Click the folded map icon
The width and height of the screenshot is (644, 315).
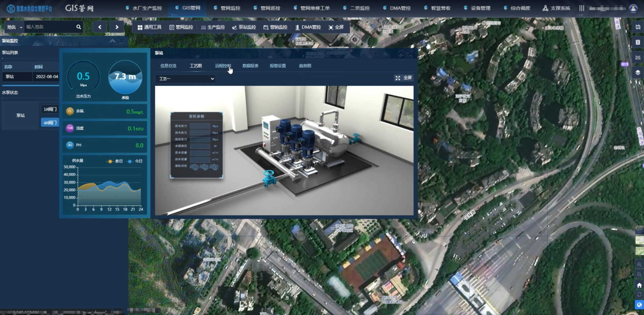[x=638, y=27]
